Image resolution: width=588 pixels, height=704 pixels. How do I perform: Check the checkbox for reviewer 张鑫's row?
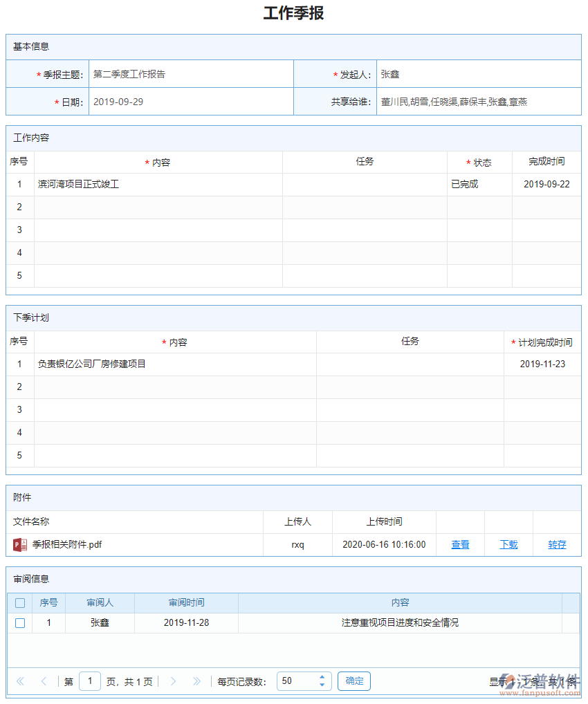tap(19, 622)
